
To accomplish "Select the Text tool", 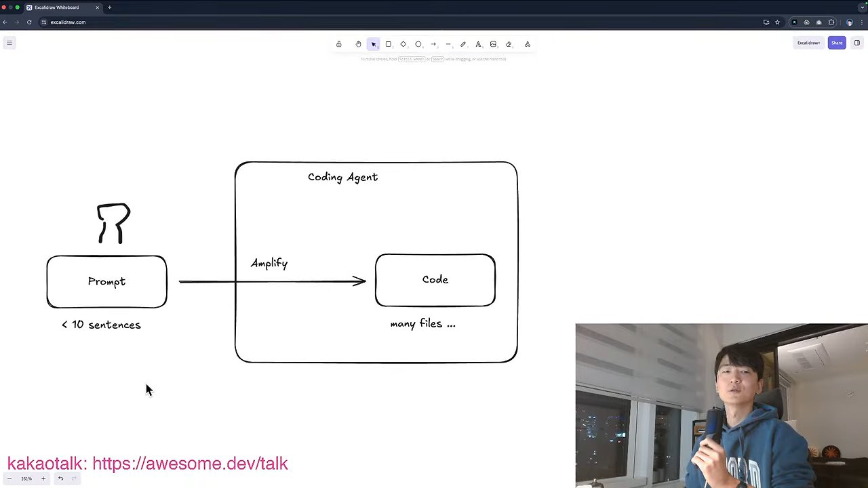I will point(478,44).
